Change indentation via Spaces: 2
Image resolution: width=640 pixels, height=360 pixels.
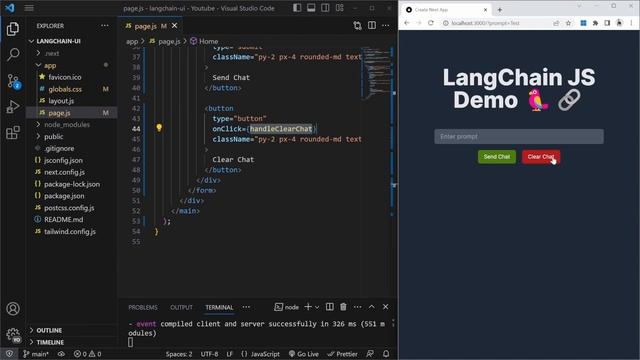[179, 354]
